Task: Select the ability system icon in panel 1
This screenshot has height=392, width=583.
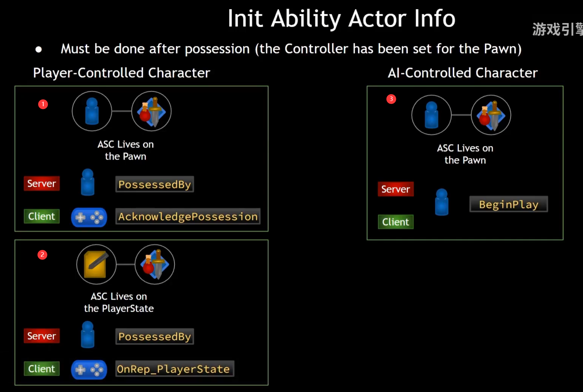Action: pos(151,111)
